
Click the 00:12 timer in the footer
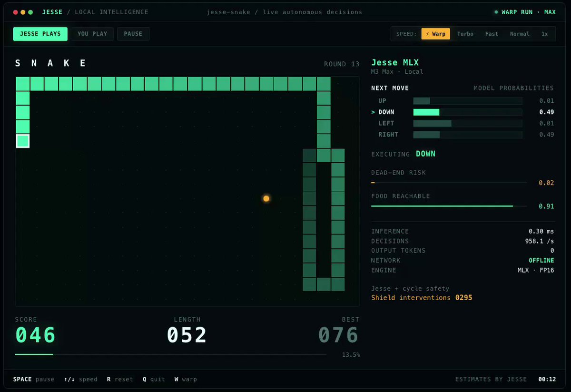(547, 379)
